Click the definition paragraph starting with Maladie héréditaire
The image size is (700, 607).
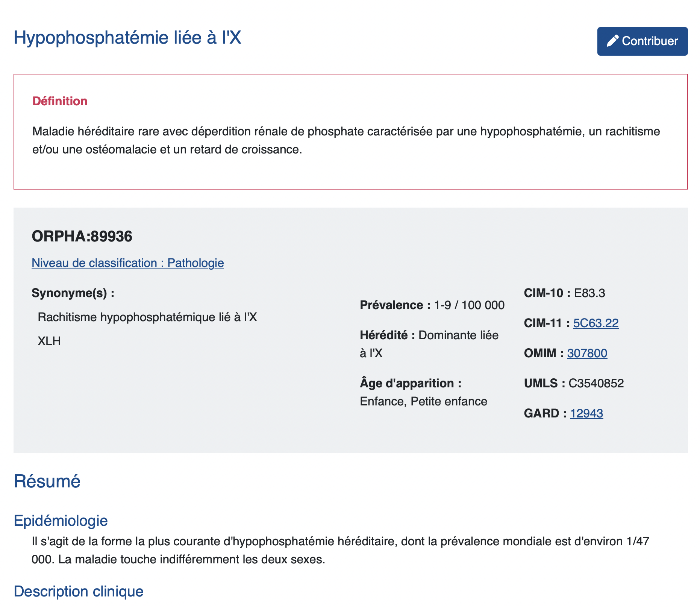(346, 141)
